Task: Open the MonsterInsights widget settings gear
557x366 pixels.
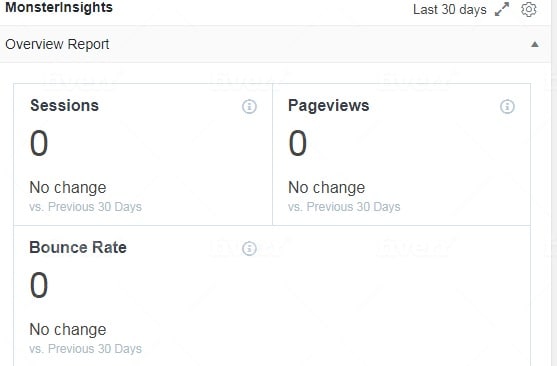Action: (529, 10)
